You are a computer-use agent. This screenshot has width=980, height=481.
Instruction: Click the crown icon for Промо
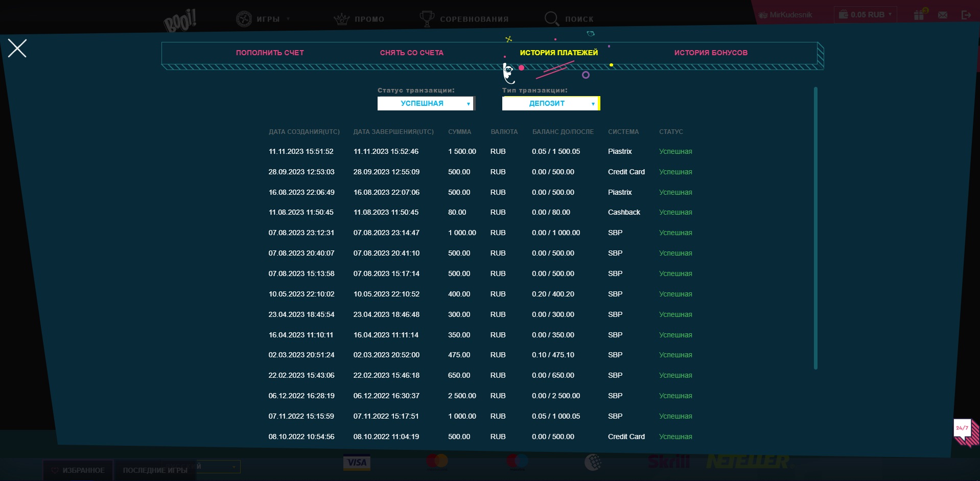(341, 19)
